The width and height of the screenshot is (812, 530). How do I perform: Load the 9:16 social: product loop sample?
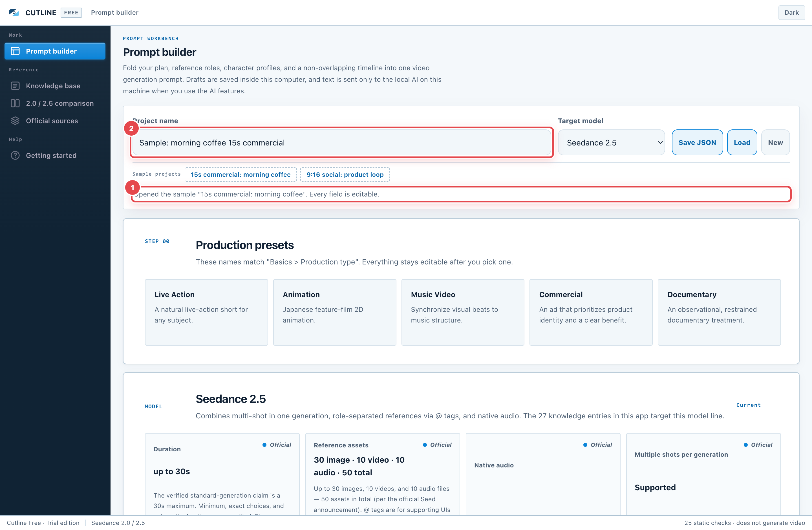tap(345, 175)
